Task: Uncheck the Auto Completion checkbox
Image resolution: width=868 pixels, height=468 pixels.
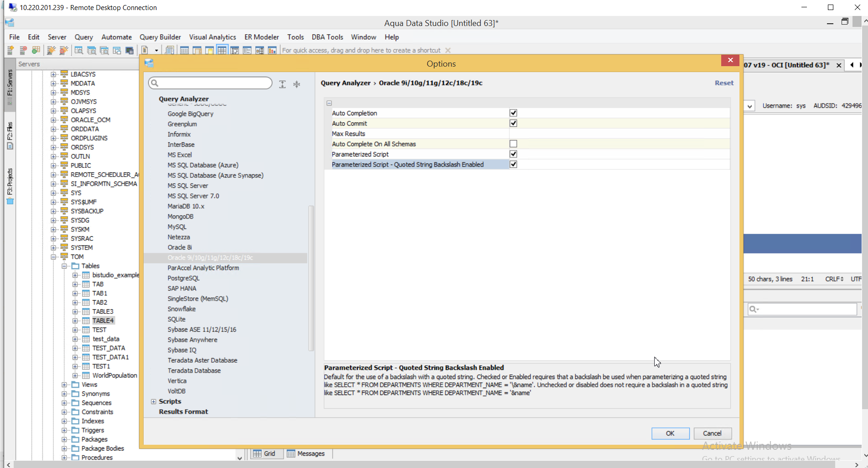Action: point(513,113)
